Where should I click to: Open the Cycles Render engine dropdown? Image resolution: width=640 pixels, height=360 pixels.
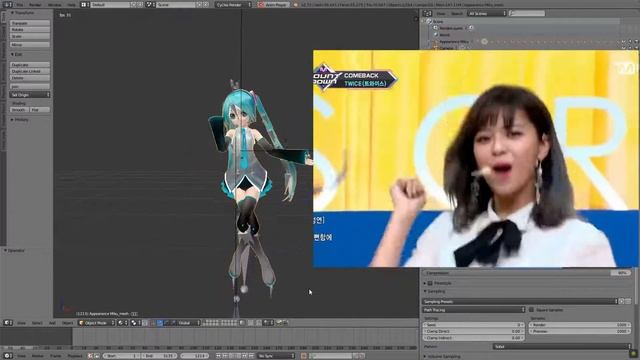click(233, 4)
